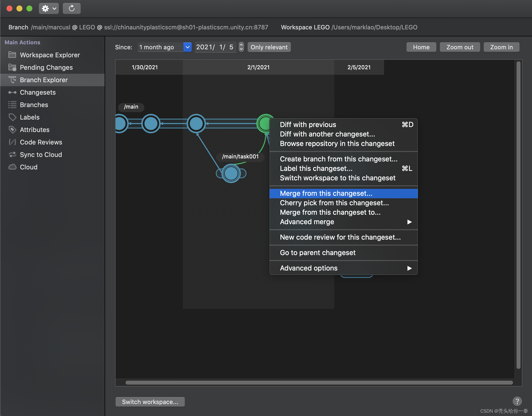Open the Branch Explorer panel
The height and width of the screenshot is (416, 532).
(x=44, y=79)
